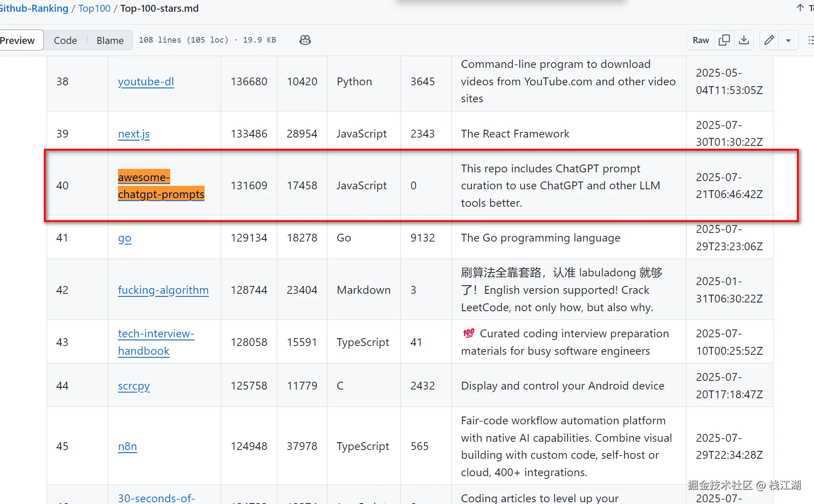
Task: Open the tech-interview-handbook repository link
Action: point(156,342)
